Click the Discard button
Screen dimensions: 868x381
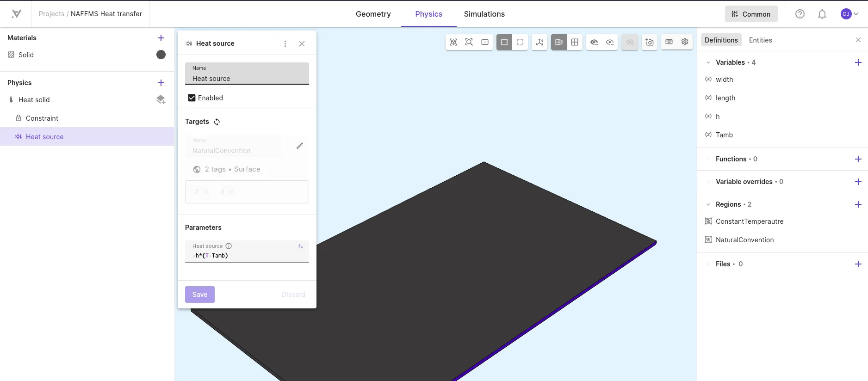293,295
